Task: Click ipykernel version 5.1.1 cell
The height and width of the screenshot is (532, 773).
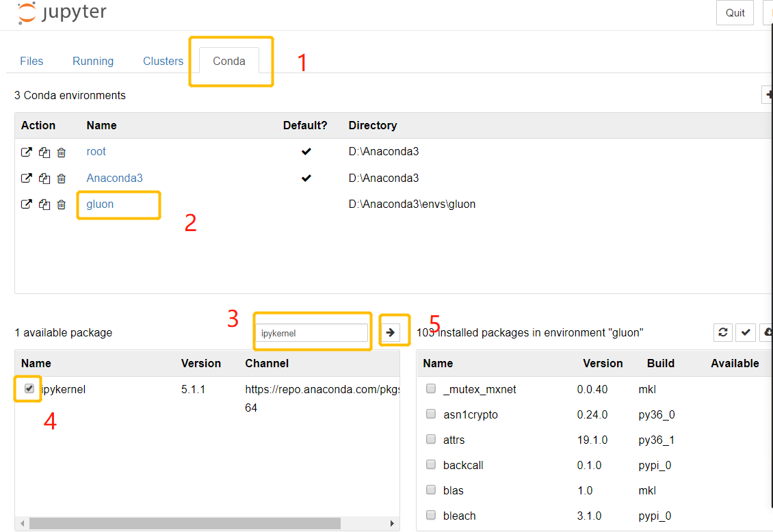Action: coord(193,390)
